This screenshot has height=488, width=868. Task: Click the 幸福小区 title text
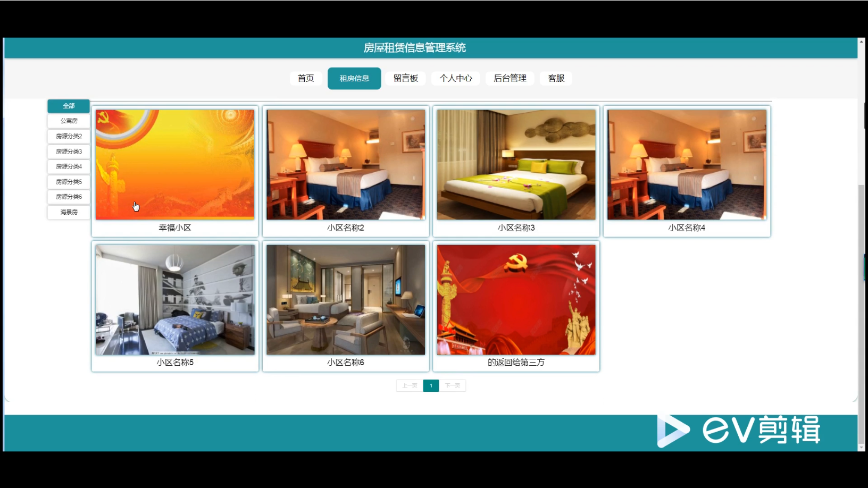pos(175,228)
